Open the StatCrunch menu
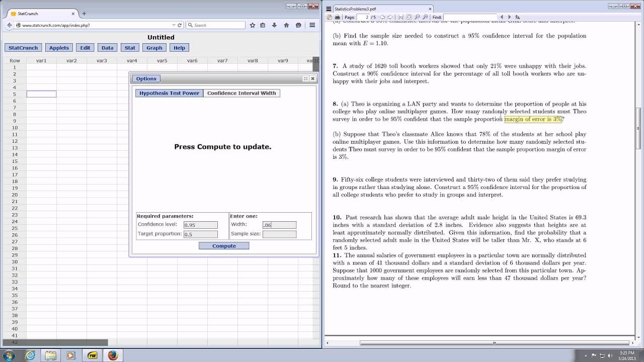This screenshot has height=362, width=644. (23, 48)
